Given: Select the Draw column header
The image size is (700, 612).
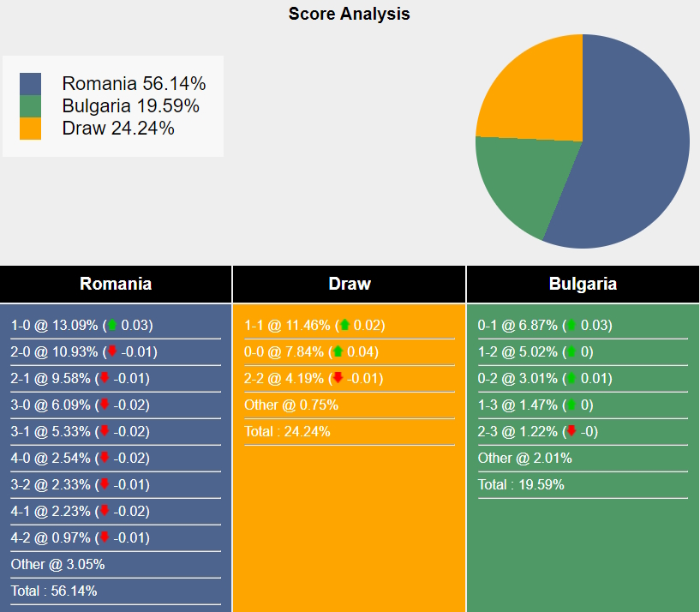Looking at the screenshot, I should click(350, 285).
